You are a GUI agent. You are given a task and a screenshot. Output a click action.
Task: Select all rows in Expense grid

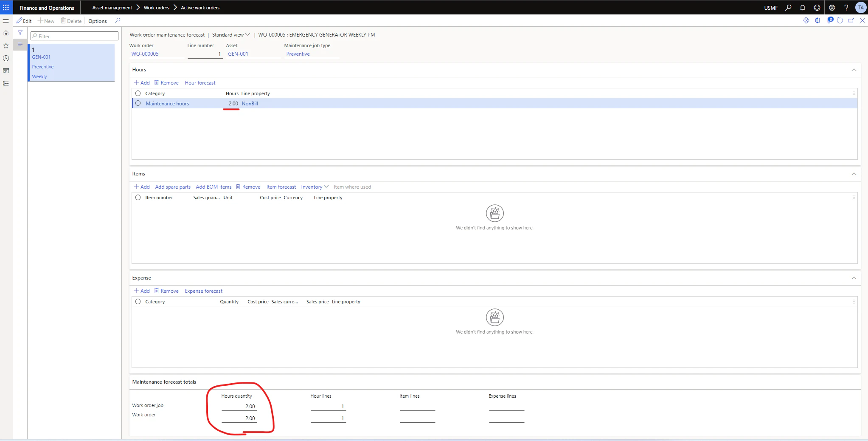[138, 302]
